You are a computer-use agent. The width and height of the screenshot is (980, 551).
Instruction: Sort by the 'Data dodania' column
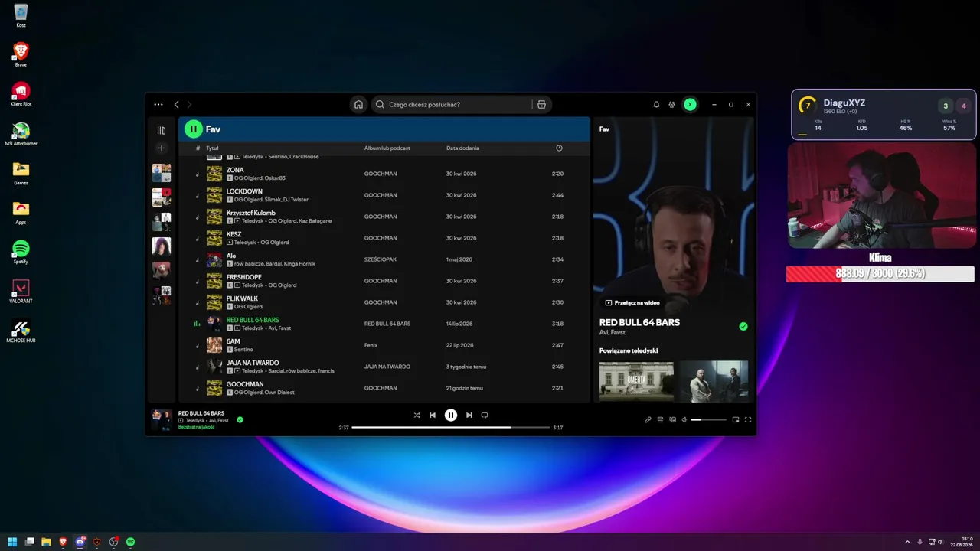(462, 148)
